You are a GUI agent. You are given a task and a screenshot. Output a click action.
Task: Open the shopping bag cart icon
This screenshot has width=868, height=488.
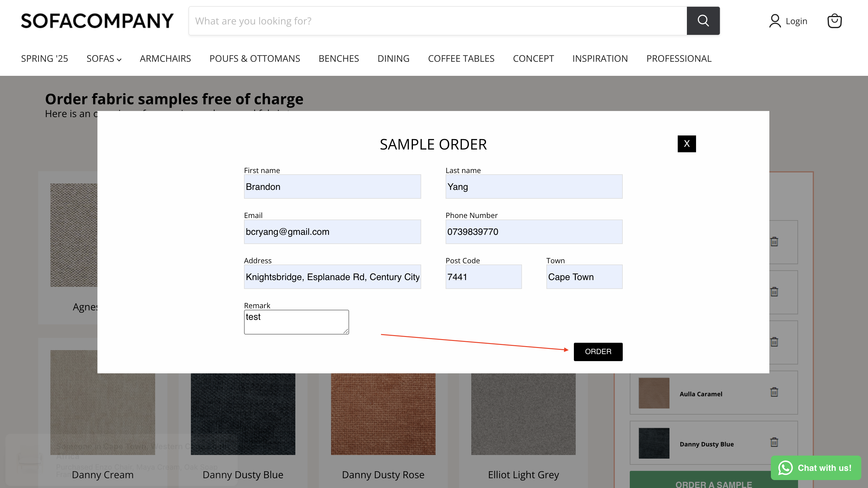[834, 21]
